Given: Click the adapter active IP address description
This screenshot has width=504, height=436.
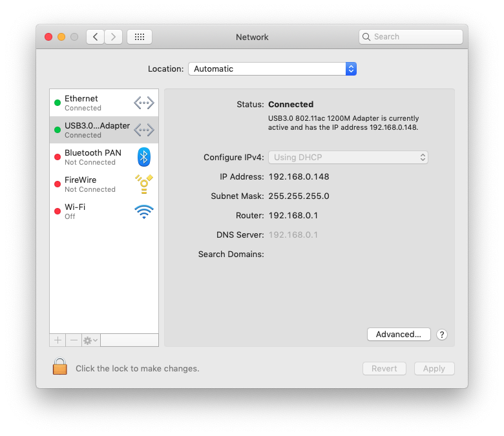Looking at the screenshot, I should (x=343, y=123).
